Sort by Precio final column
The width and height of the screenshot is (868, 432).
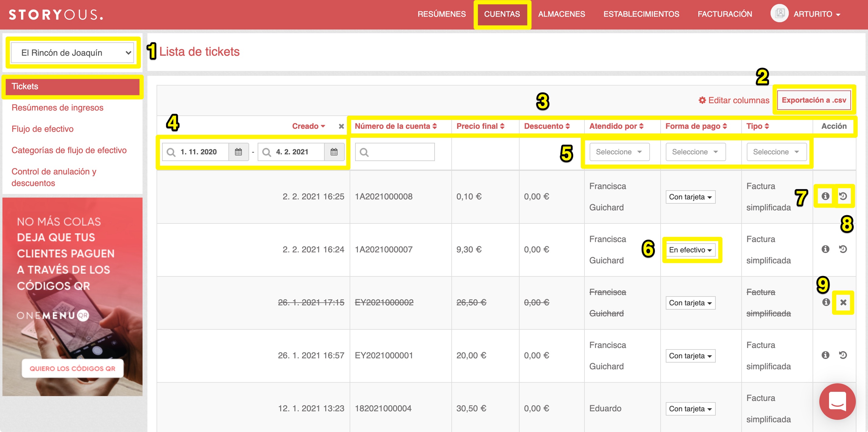coord(480,126)
